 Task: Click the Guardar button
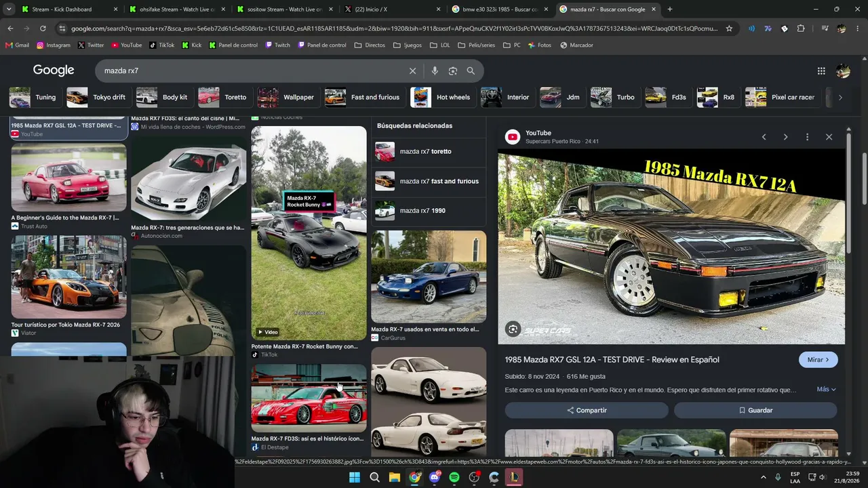pyautogui.click(x=755, y=410)
